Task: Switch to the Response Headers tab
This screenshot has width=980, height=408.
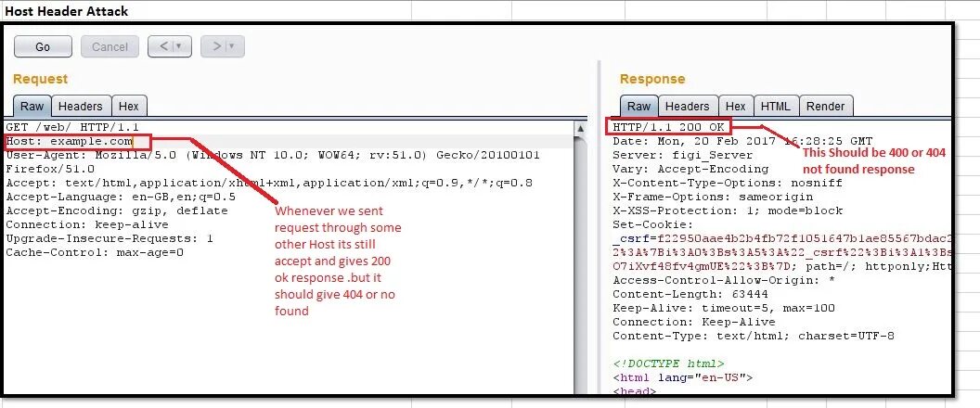Action: [x=687, y=107]
